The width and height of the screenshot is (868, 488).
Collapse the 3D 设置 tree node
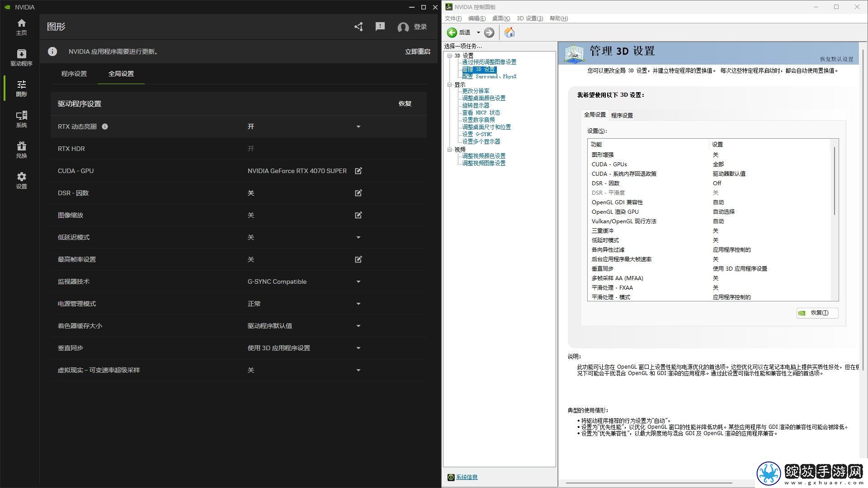click(x=450, y=56)
